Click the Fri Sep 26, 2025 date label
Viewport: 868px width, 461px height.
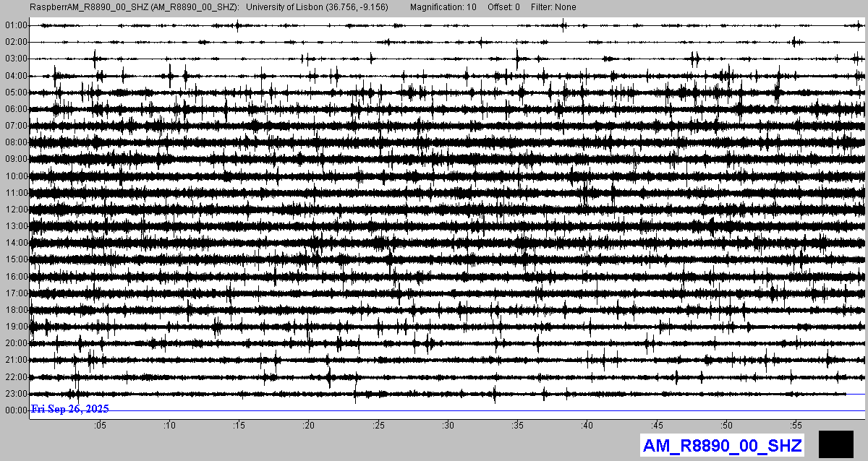pos(69,409)
